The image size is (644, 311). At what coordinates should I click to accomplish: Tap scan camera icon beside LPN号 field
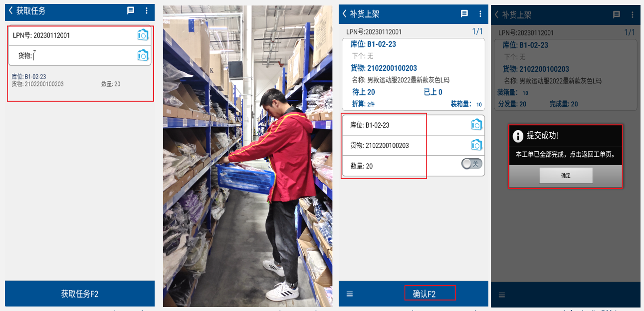click(143, 35)
